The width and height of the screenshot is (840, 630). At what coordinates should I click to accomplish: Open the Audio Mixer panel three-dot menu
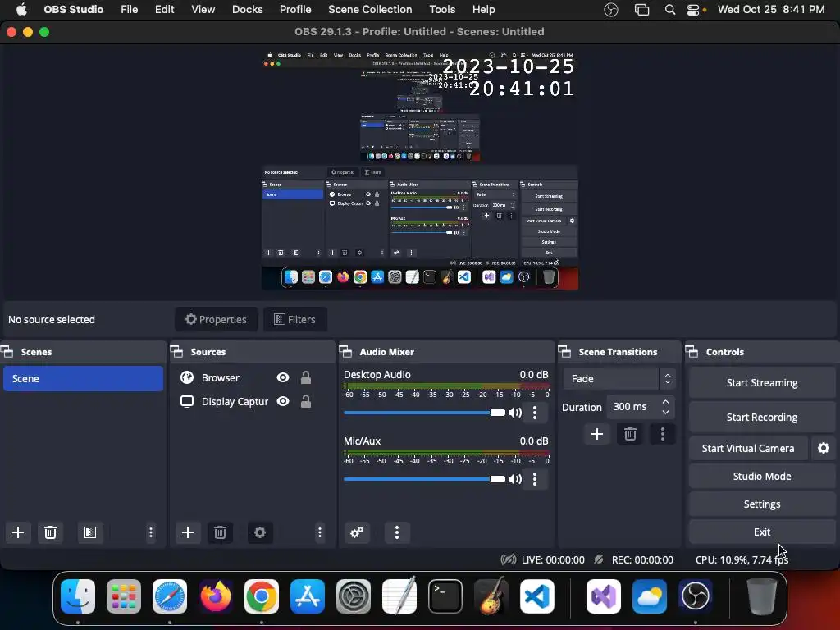click(397, 532)
